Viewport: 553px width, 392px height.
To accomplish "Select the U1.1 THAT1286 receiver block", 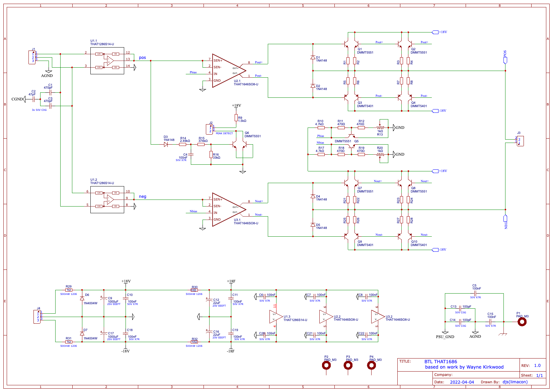I will click(x=107, y=61).
